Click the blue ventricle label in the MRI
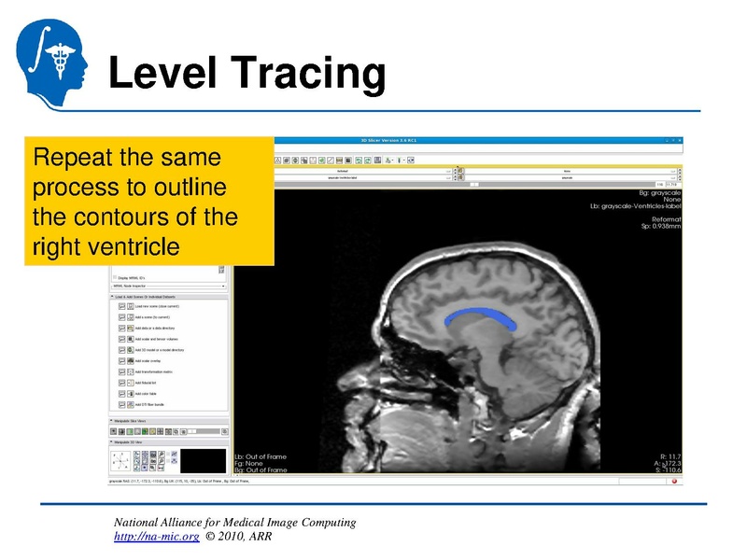The height and width of the screenshot is (560, 747). (x=481, y=316)
